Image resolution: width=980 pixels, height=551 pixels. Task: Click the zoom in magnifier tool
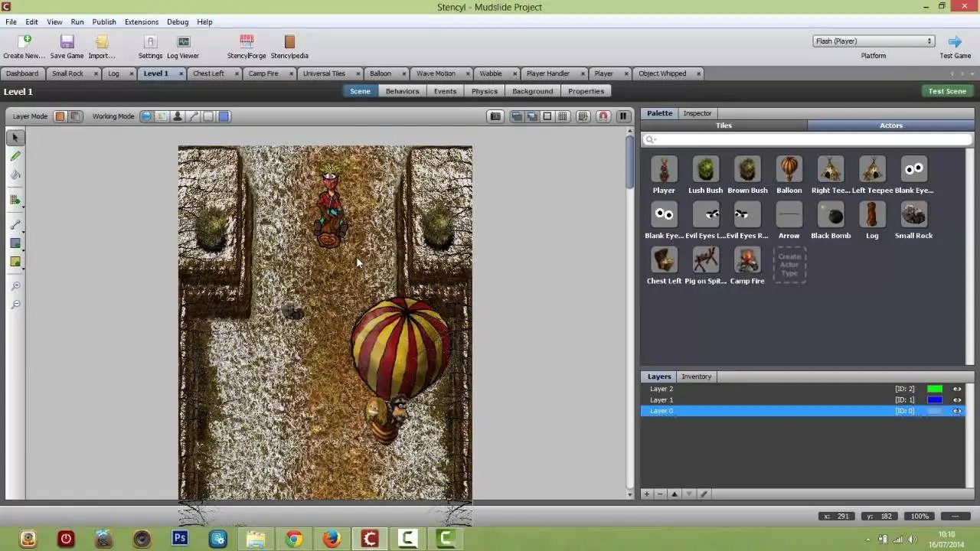point(15,285)
